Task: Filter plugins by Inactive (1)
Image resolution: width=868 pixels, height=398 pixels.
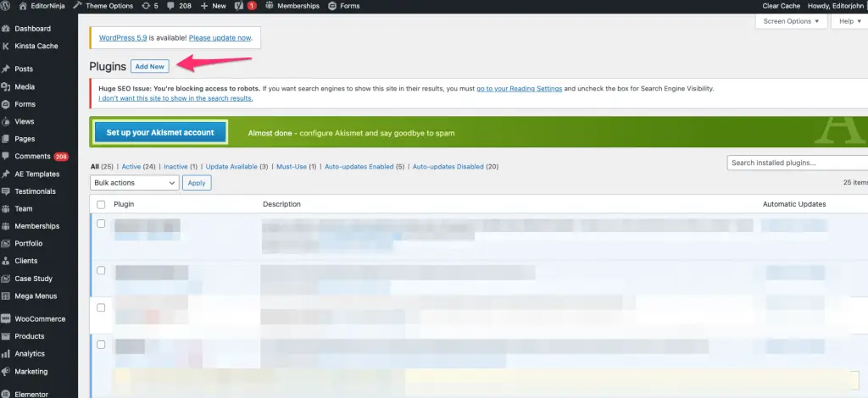Action: click(181, 166)
